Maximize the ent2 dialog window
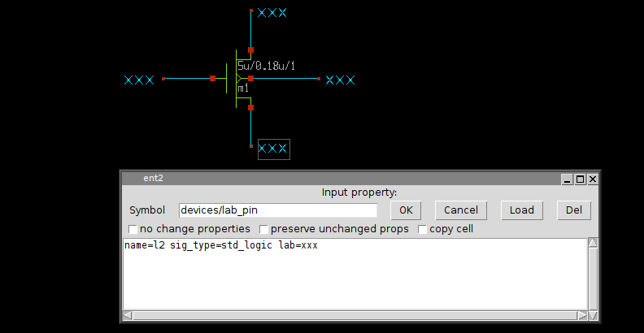Image resolution: width=644 pixels, height=333 pixels. pyautogui.click(x=580, y=179)
